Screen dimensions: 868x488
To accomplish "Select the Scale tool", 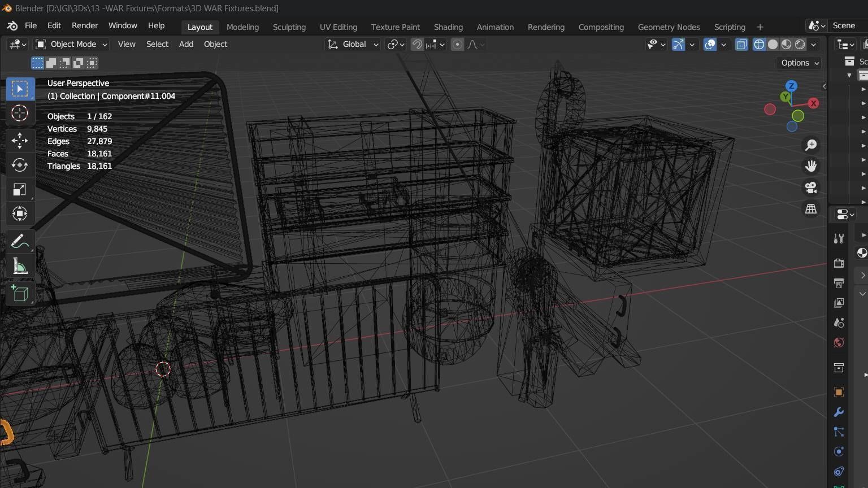I will tap(20, 189).
